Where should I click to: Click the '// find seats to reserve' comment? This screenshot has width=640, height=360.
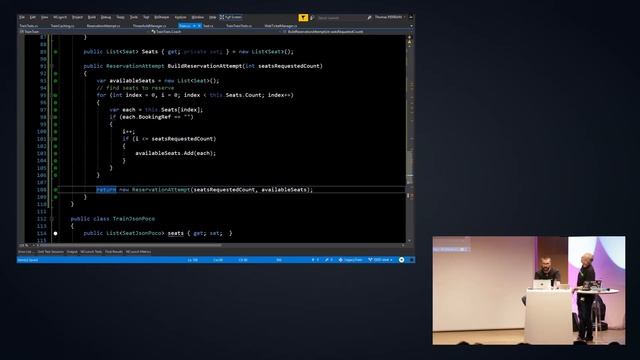point(135,88)
